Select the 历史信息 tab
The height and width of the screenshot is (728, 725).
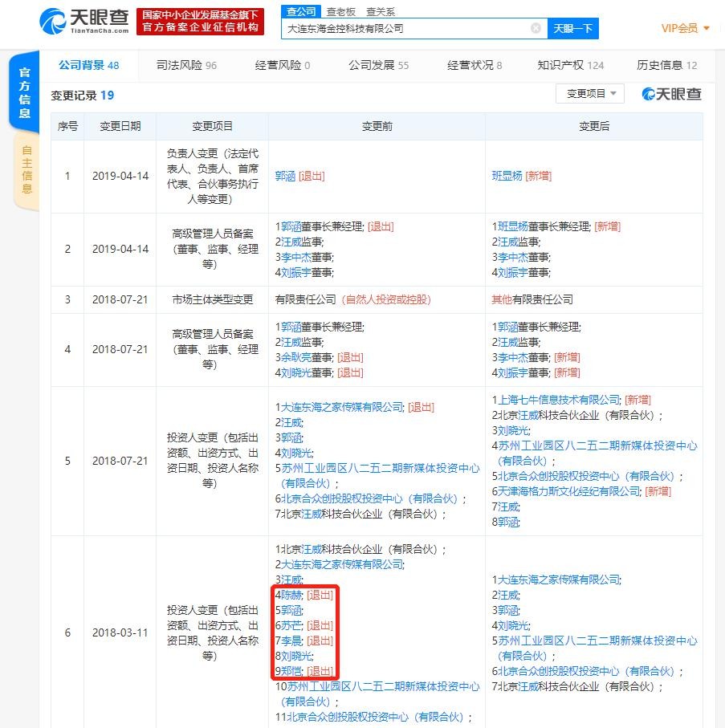pos(666,65)
